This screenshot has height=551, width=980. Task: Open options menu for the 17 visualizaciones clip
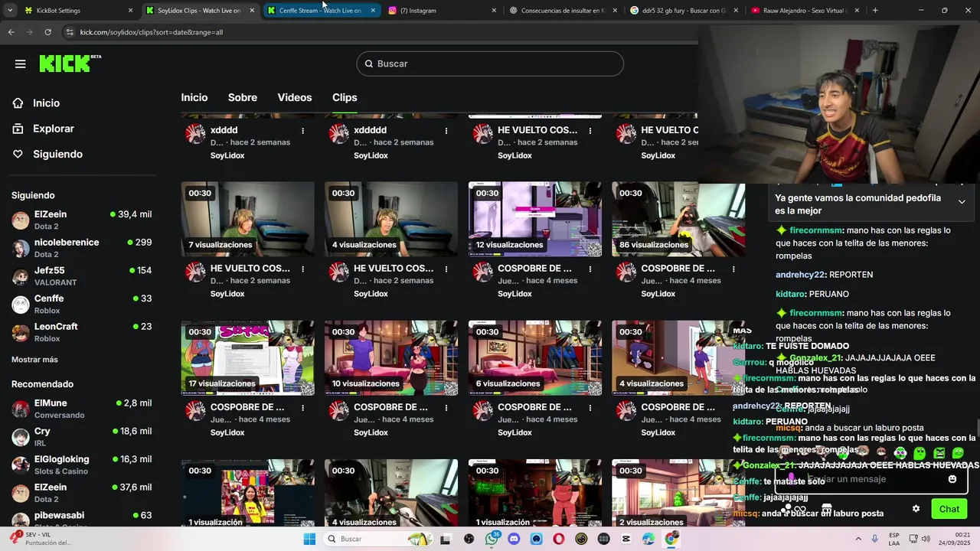(x=303, y=408)
